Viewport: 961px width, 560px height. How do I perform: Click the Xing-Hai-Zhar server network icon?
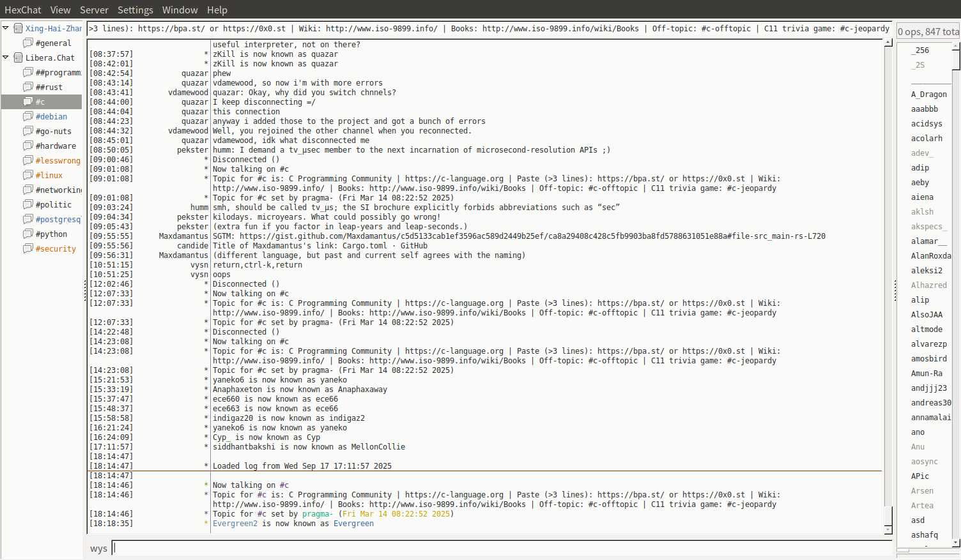(x=19, y=28)
